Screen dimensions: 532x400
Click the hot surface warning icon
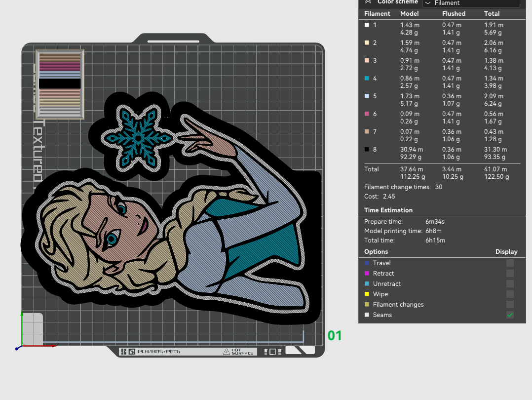coord(227,352)
